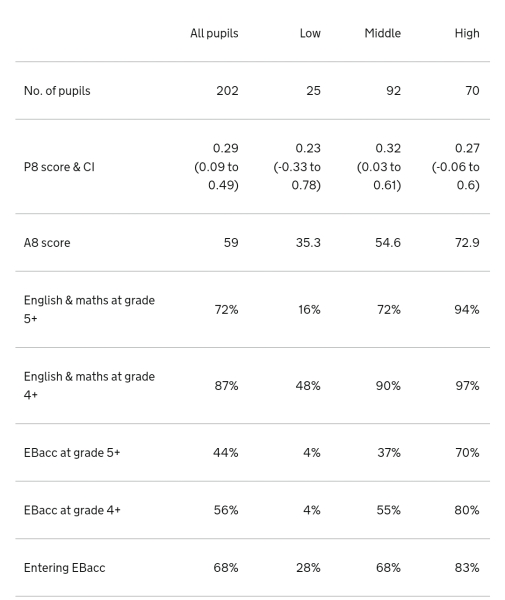Select the 83% Entering EBacc high value
The image size is (505, 600).
tap(467, 567)
